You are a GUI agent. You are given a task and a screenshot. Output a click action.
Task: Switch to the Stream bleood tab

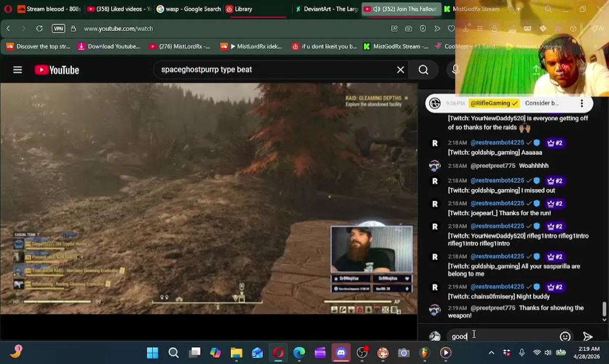click(49, 9)
